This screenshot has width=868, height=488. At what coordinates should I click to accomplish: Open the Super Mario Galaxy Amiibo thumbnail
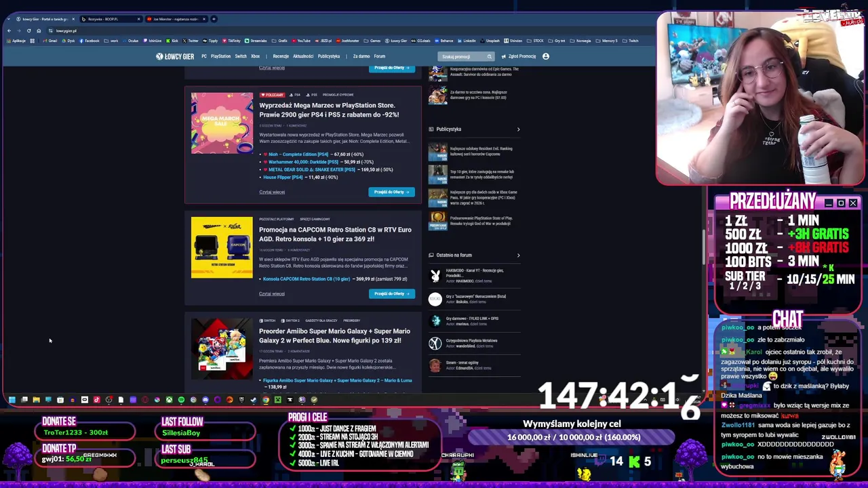(222, 349)
